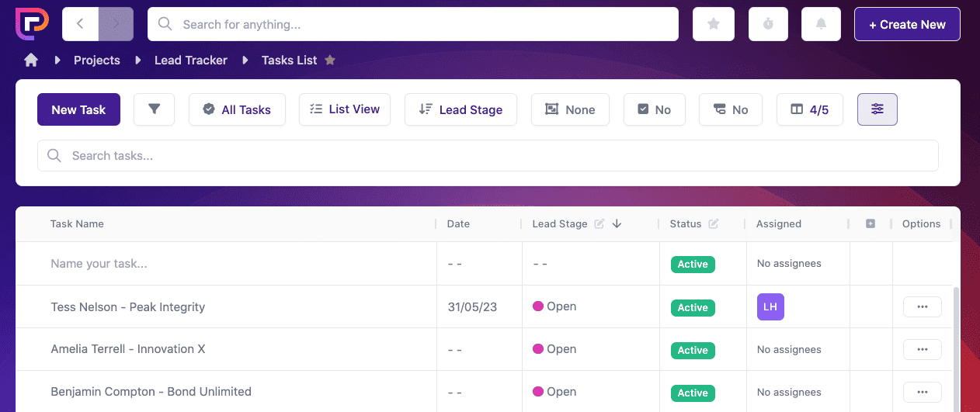
Task: Click Open stage dot for Tess Nelson
Action: [x=537, y=306]
